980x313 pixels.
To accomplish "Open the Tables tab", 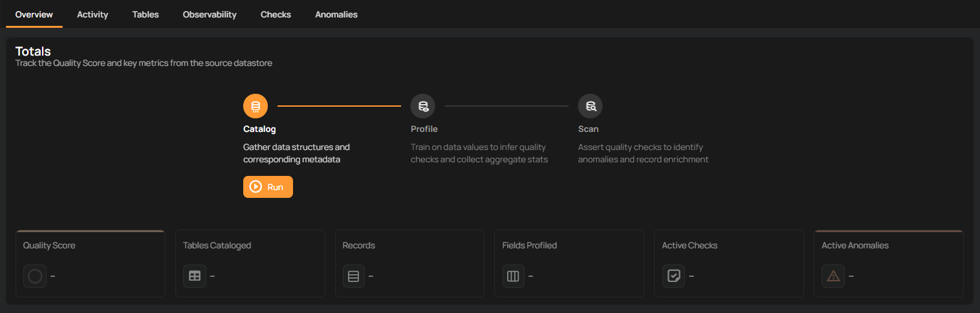I will point(146,14).
